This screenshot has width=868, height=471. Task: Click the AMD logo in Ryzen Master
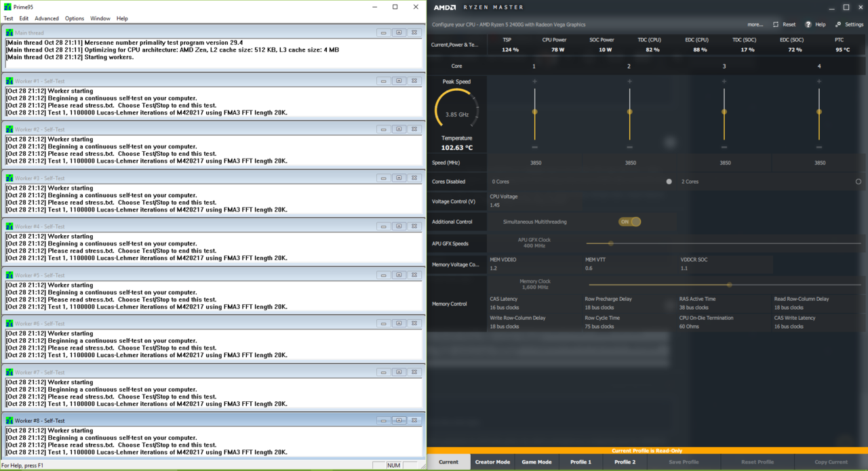click(445, 7)
